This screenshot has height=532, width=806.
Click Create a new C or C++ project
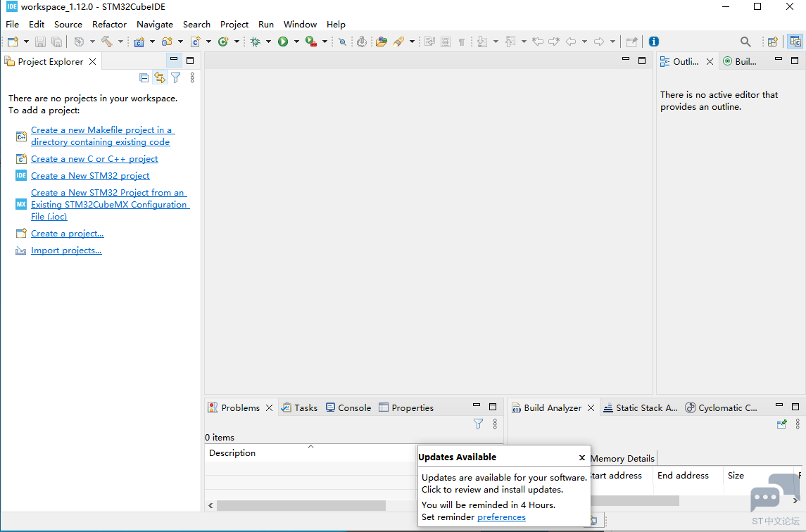[94, 159]
